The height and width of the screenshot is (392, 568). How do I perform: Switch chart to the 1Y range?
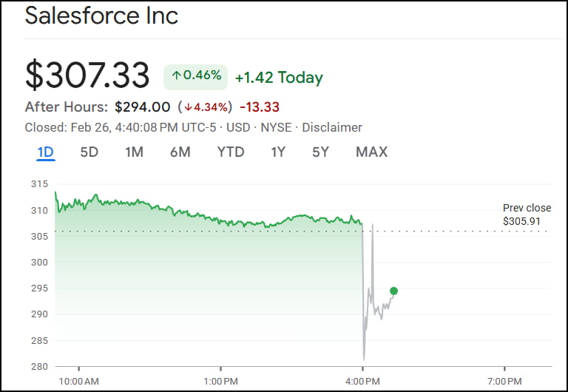[278, 152]
